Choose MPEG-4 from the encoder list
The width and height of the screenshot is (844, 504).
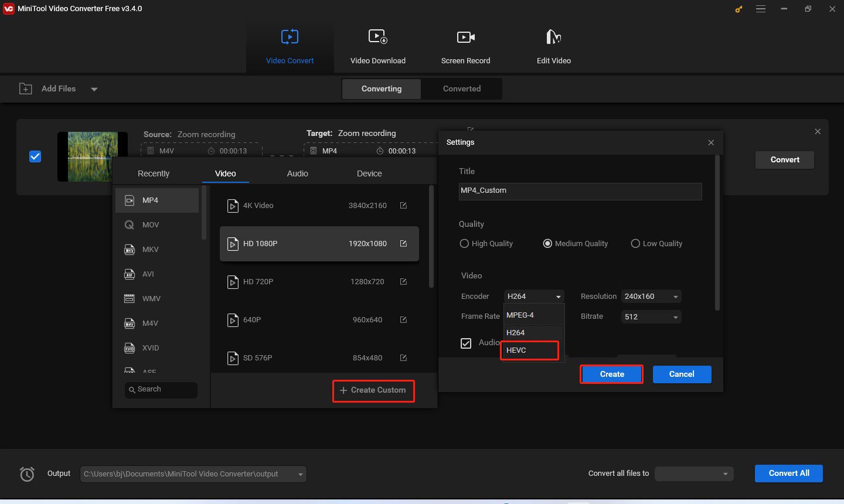click(534, 315)
